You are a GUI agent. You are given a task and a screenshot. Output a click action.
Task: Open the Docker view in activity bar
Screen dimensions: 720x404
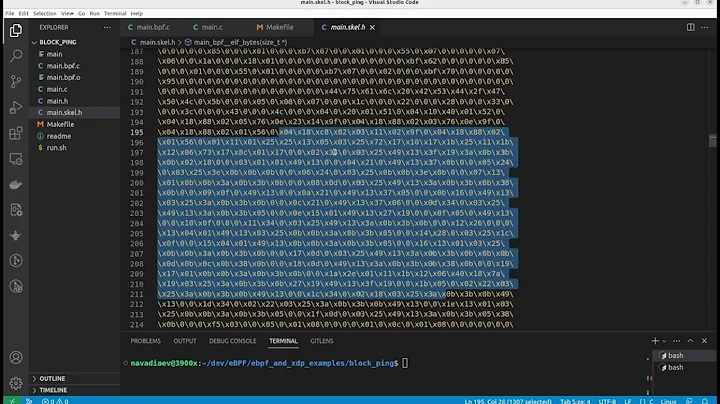(16, 185)
